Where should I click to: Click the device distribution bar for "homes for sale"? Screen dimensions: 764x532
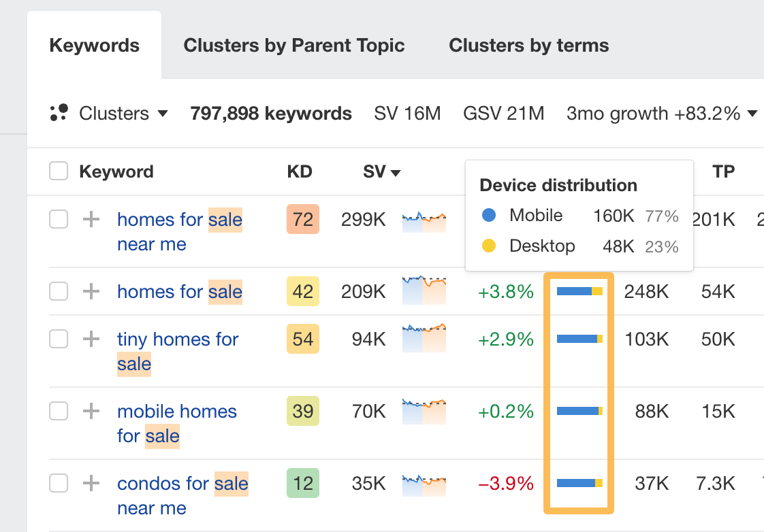(x=578, y=291)
